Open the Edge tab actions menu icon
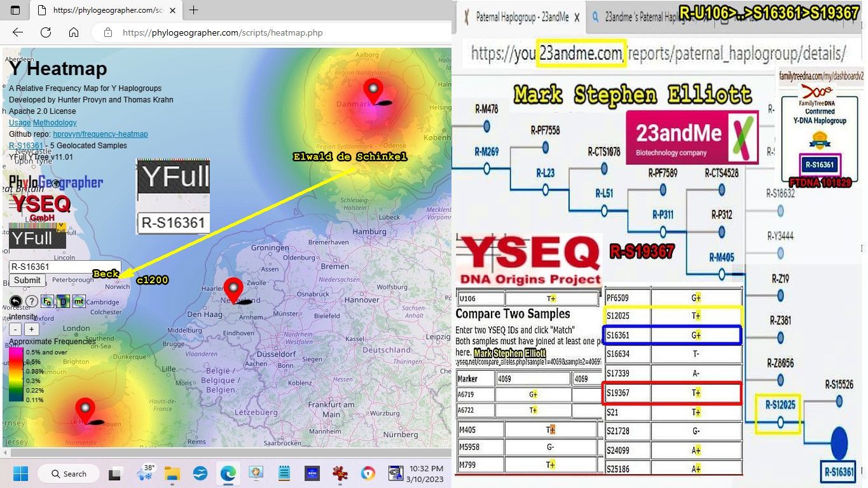 coord(15,10)
